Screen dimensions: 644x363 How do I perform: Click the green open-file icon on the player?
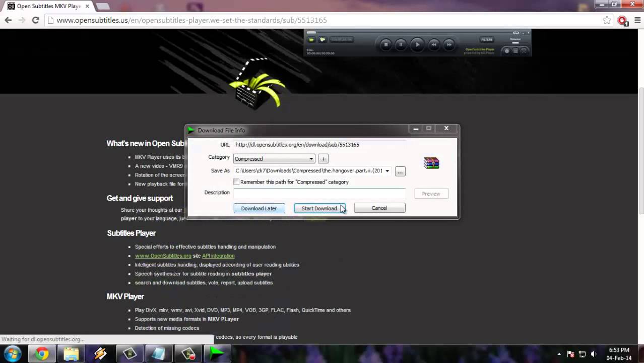[x=311, y=39]
